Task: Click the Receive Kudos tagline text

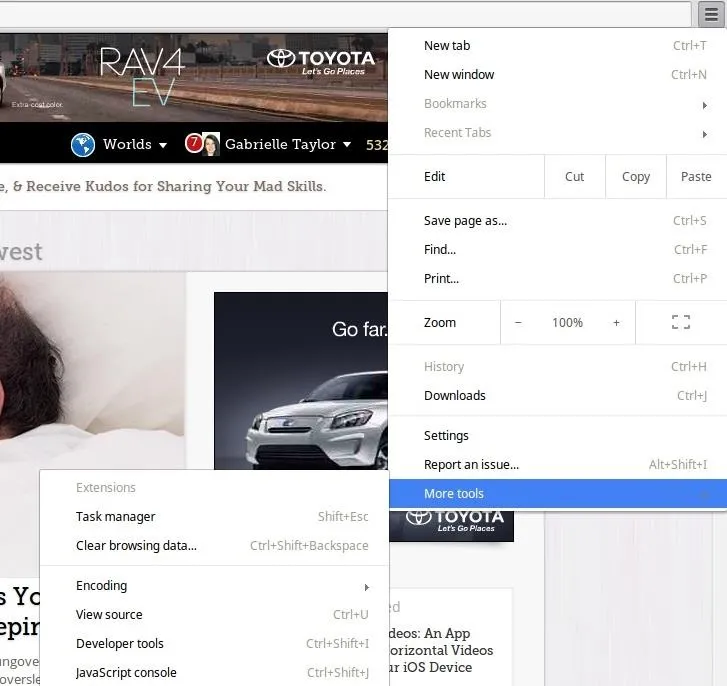Action: tap(176, 186)
